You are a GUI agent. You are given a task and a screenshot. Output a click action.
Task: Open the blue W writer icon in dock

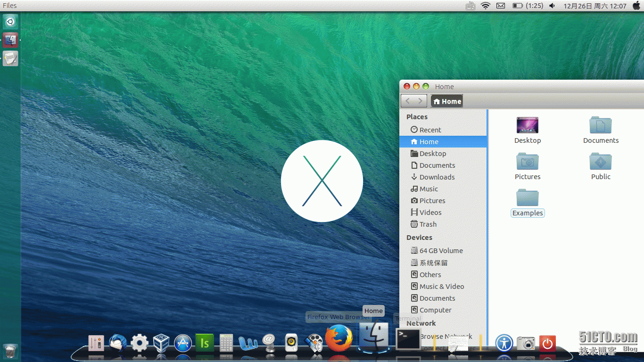[248, 343]
